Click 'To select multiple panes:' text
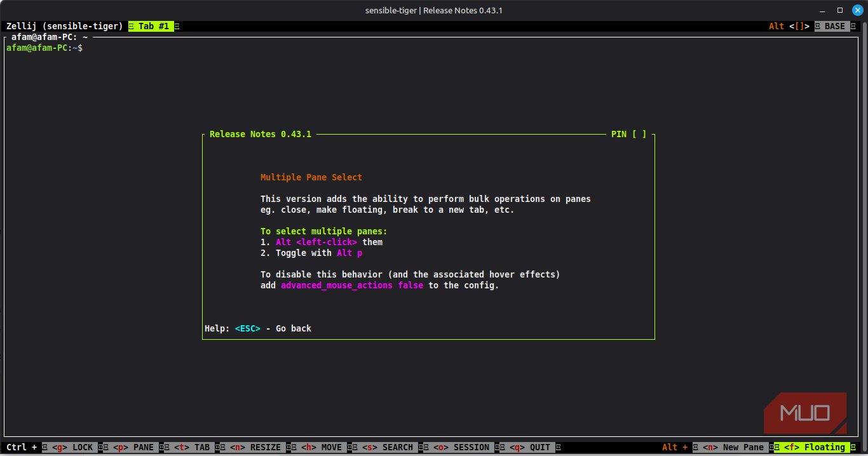This screenshot has height=456, width=868. point(324,231)
